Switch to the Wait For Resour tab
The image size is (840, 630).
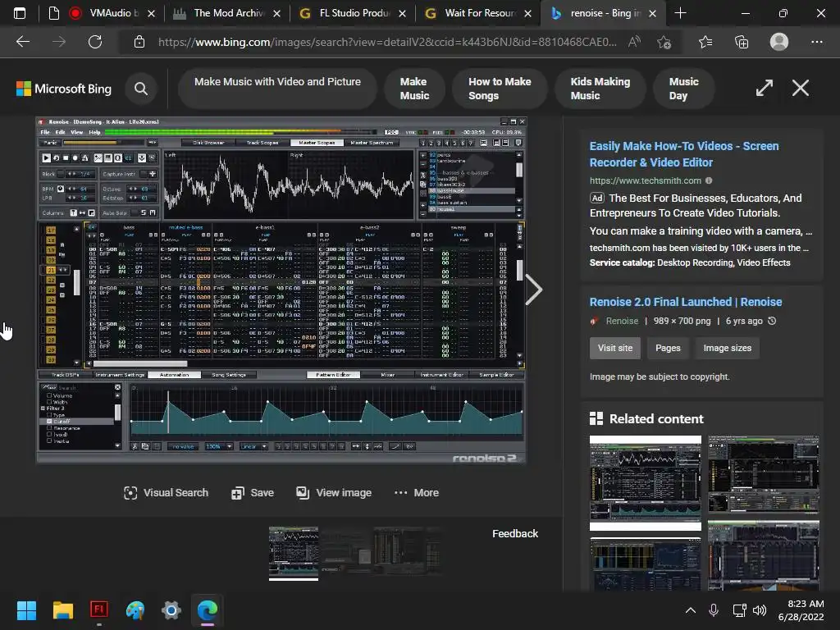pyautogui.click(x=478, y=13)
